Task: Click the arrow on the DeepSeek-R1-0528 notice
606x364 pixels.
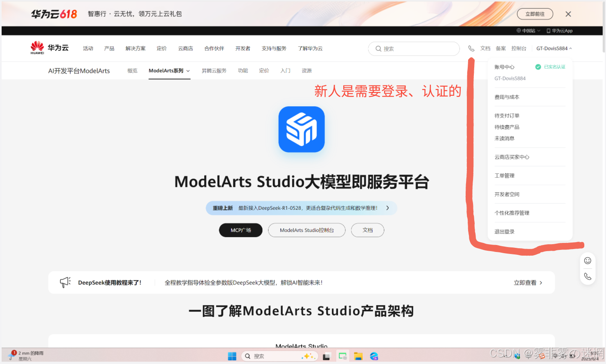Action: pyautogui.click(x=387, y=208)
